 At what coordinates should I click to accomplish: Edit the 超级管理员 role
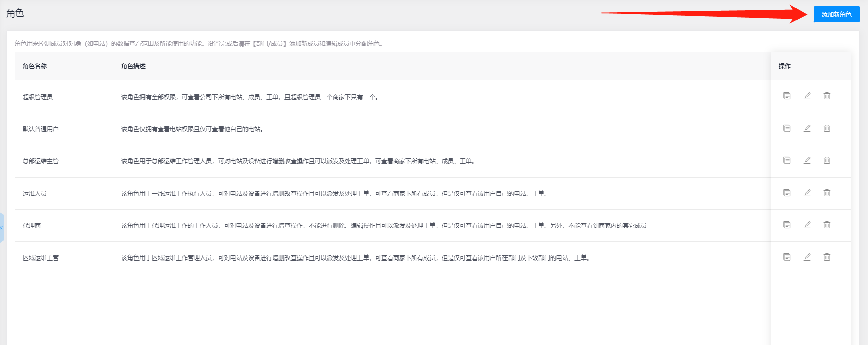click(807, 96)
